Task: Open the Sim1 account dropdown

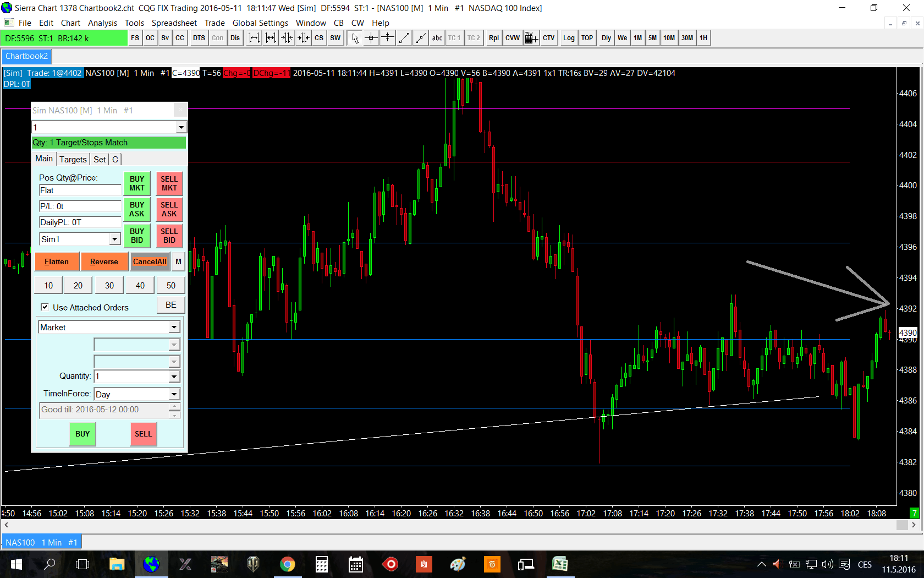Action: tap(114, 239)
